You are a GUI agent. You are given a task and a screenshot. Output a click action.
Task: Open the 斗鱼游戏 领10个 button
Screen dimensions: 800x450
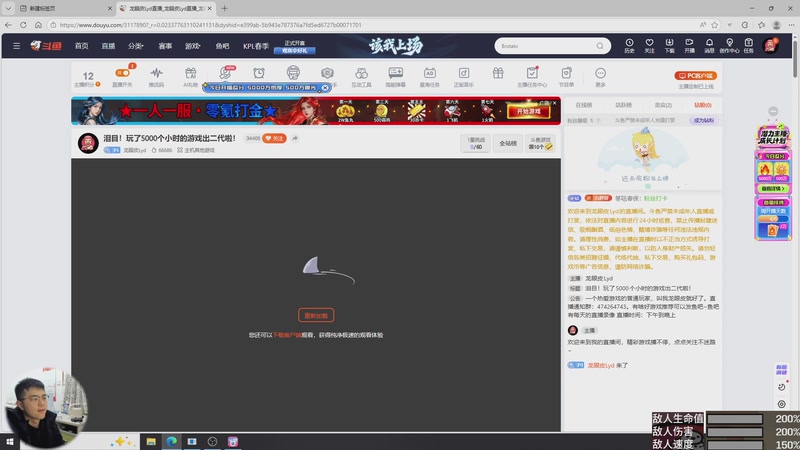click(x=540, y=143)
